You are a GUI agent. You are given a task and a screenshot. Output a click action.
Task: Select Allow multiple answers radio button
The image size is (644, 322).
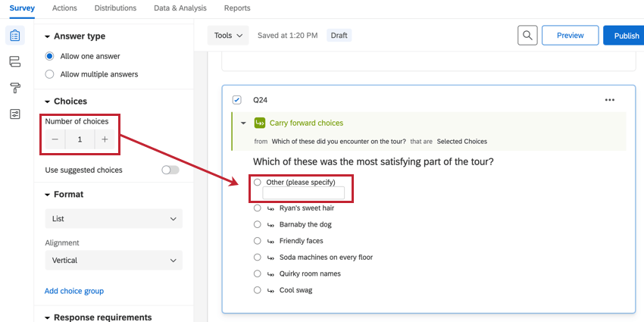coord(50,74)
